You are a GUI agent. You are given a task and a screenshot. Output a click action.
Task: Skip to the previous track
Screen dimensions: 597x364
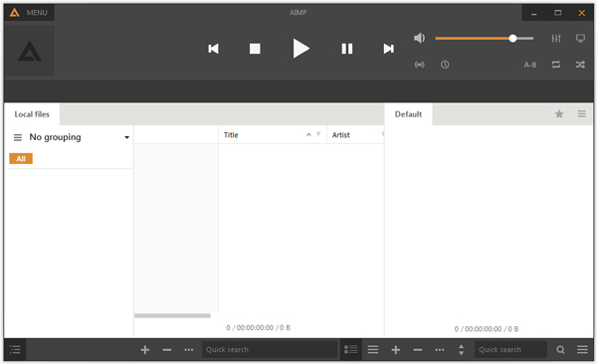tap(213, 49)
